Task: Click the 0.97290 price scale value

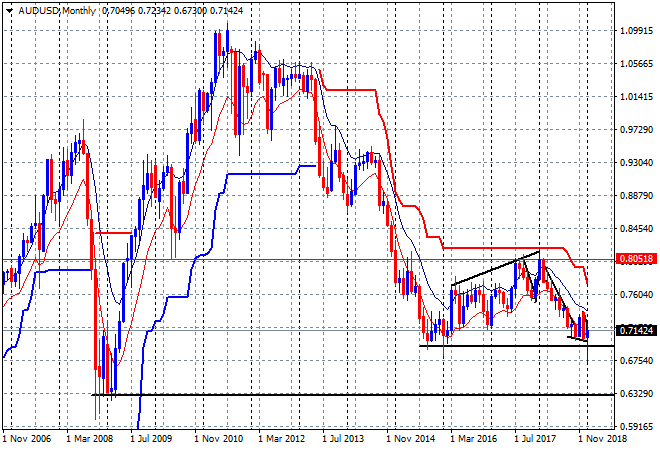Action: tap(637, 130)
